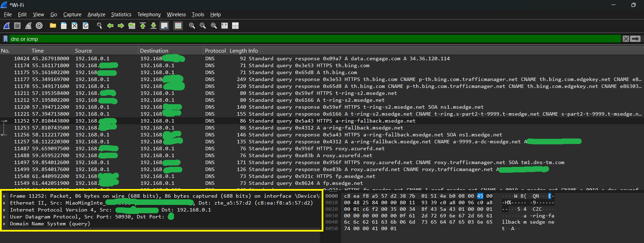Open the Statistics menu
The height and width of the screenshot is (243, 644).
pyautogui.click(x=121, y=15)
